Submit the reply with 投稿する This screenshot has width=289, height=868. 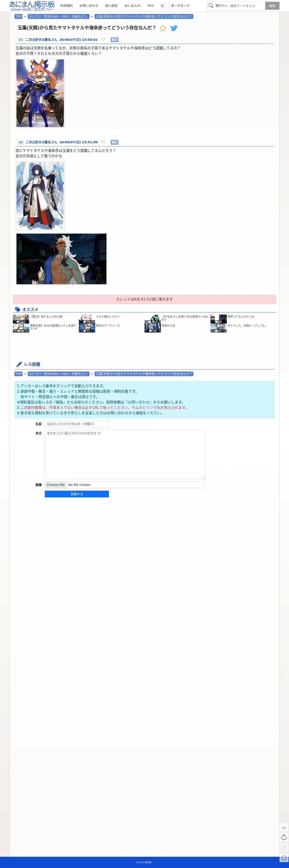coord(77,494)
